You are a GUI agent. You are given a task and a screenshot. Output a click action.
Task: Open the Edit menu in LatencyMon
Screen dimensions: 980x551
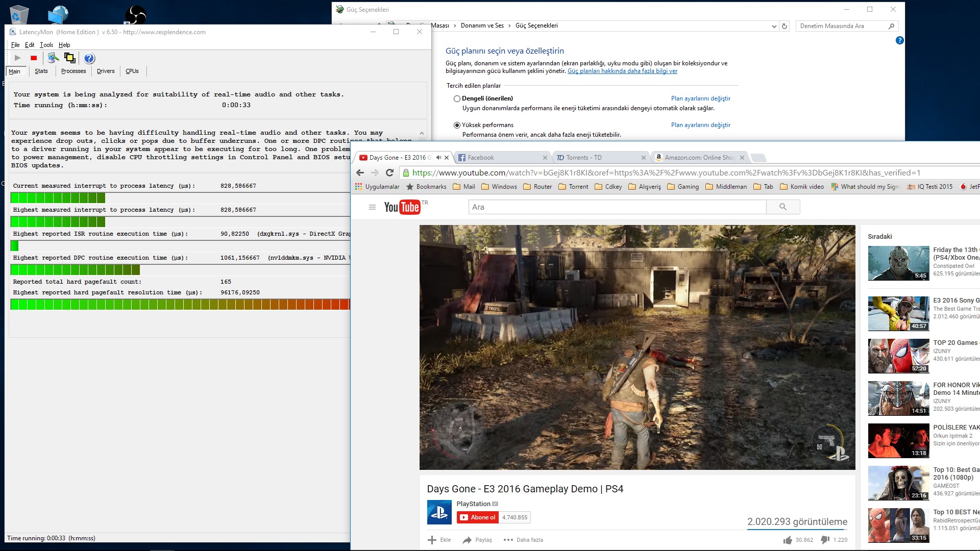(30, 45)
